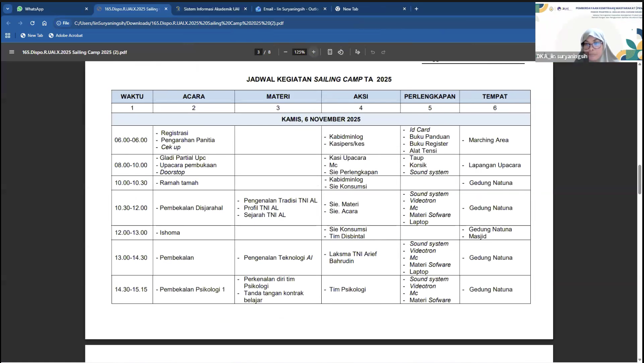The width and height of the screenshot is (644, 363).
Task: Click the File site info chip
Action: [x=63, y=23]
